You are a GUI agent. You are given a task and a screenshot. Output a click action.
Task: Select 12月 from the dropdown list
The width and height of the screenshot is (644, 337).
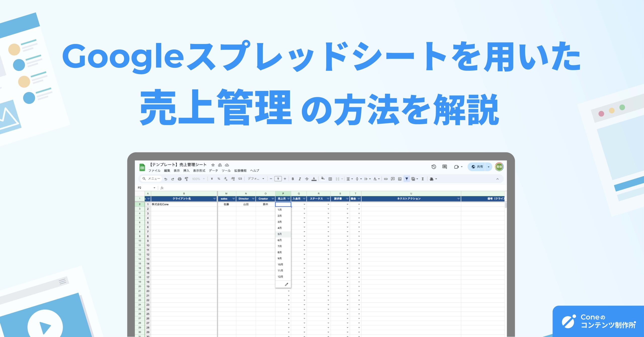click(x=283, y=277)
